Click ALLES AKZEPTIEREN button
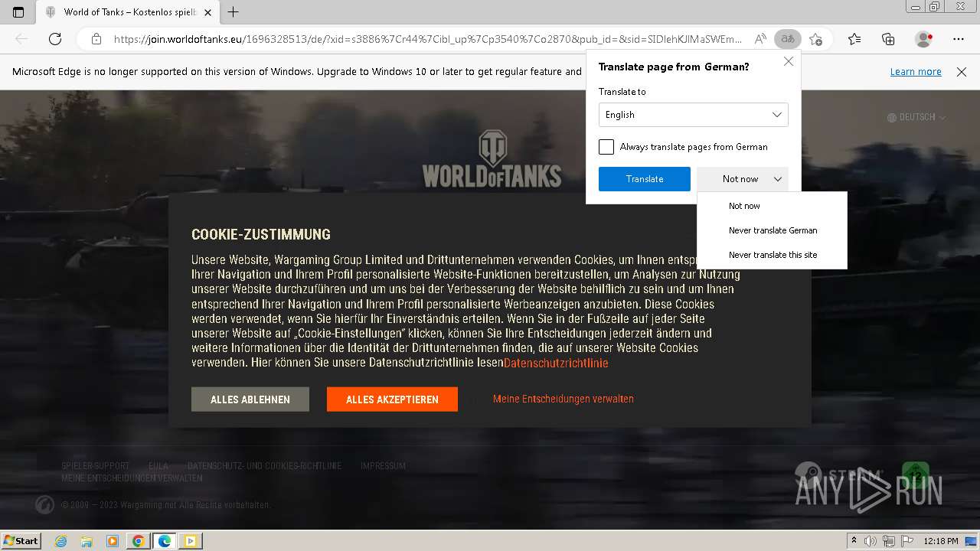Viewport: 980px width, 551px height. 392,399
